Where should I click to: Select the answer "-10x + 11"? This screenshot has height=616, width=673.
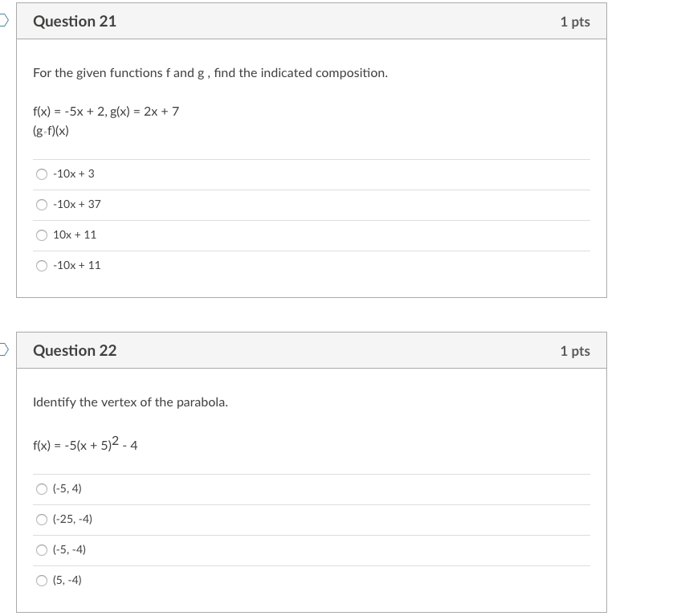42,265
